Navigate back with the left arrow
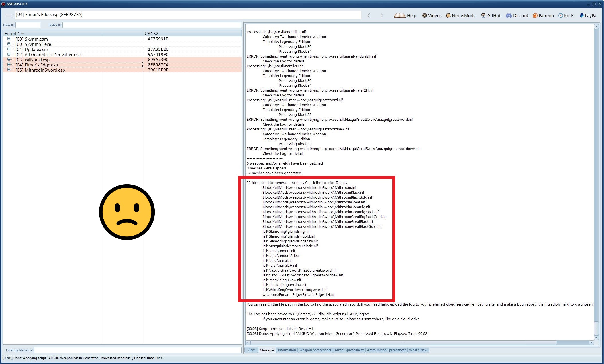The image size is (604, 364). click(369, 16)
